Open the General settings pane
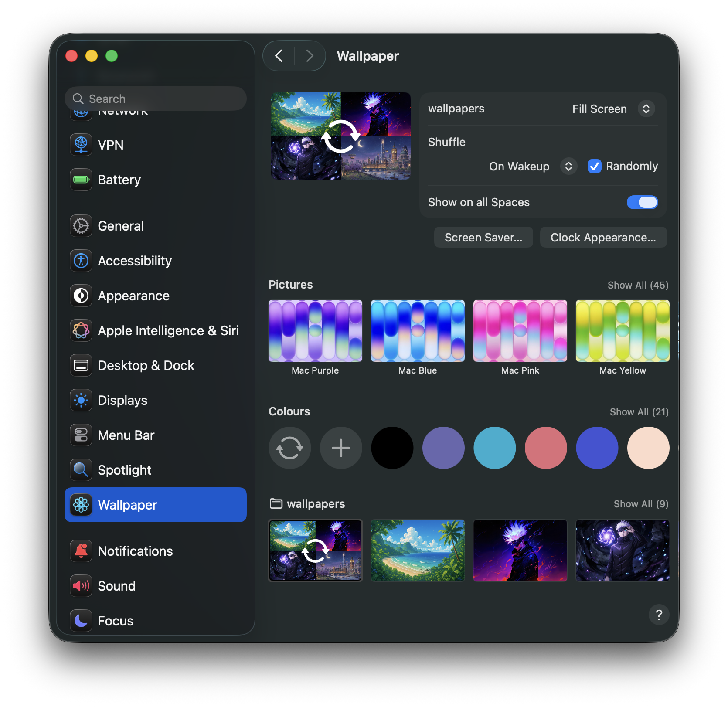 (156, 226)
